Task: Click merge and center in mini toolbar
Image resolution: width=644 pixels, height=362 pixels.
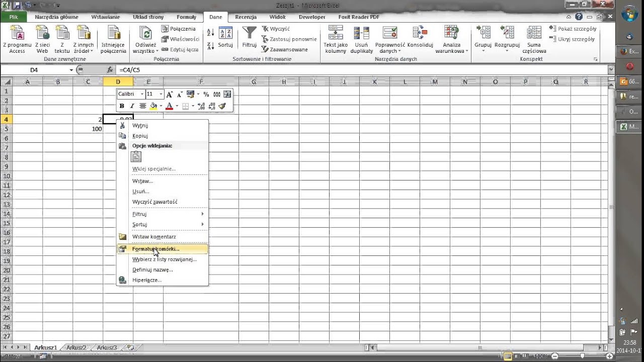Action: pyautogui.click(x=227, y=94)
